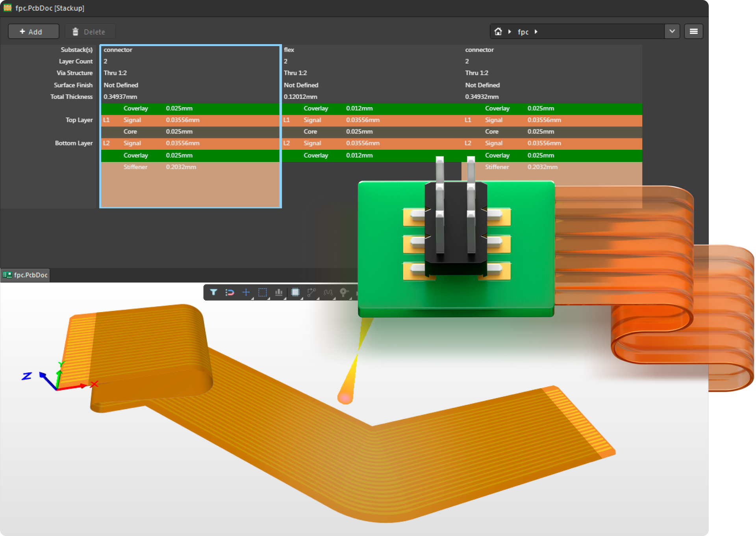Click the home icon in breadcrumb

point(498,32)
